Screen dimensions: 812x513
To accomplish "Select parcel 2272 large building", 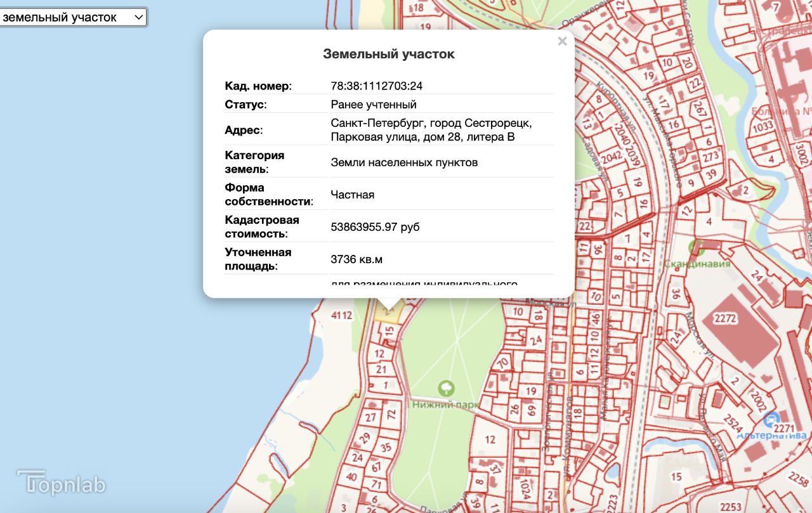I will 724,318.
